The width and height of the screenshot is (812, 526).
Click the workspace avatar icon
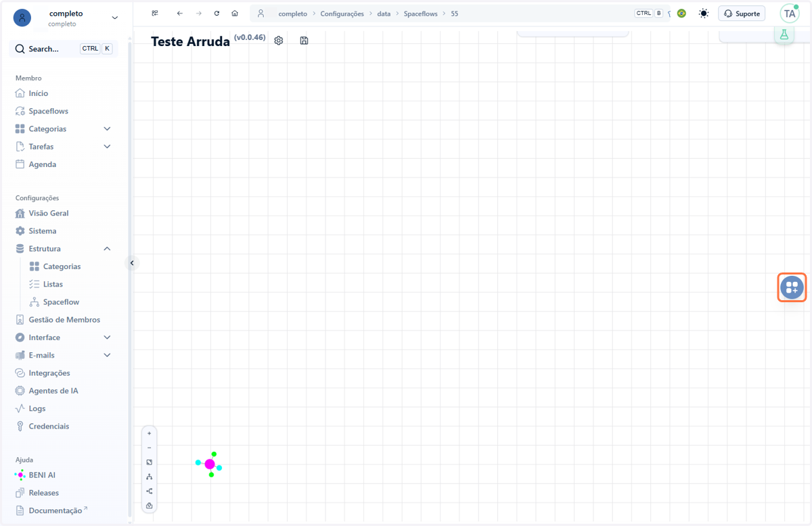point(22,18)
